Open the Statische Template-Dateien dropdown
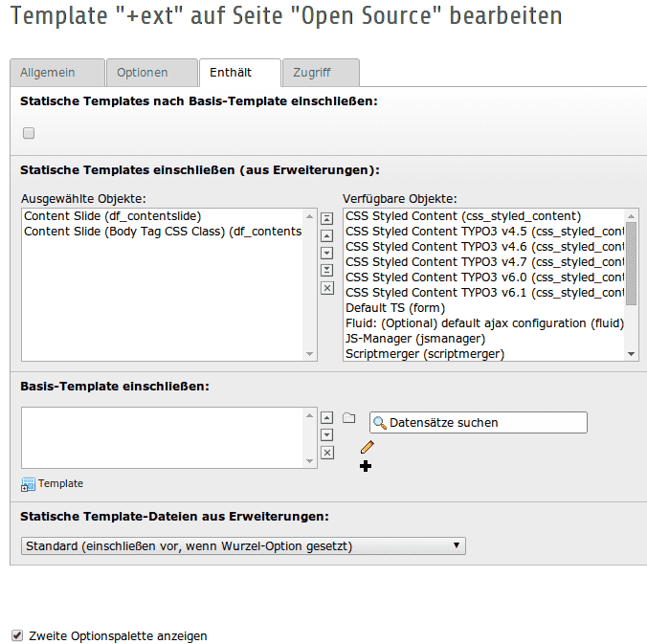 tap(243, 545)
